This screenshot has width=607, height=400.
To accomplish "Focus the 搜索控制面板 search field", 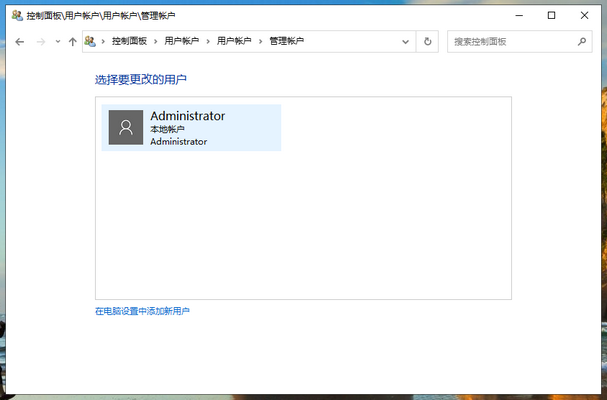I will (510, 42).
